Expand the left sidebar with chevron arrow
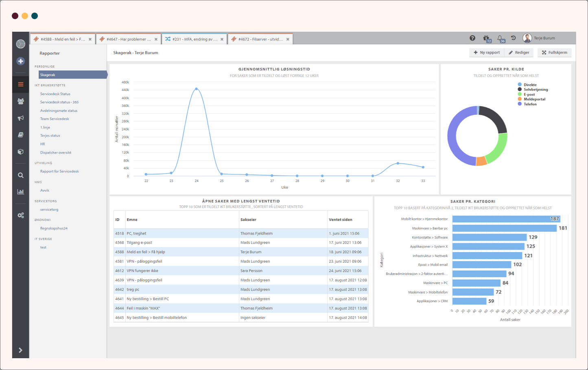This screenshot has height=370, width=588. 20,350
